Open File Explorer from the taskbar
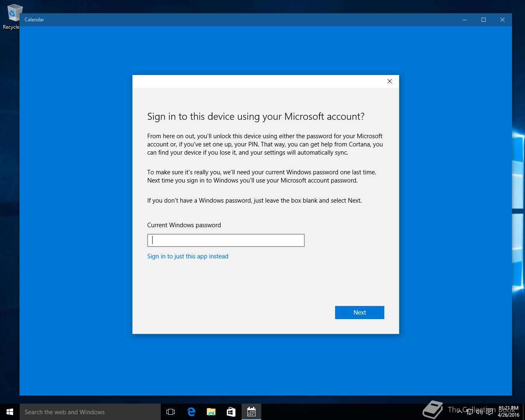This screenshot has height=420, width=525. [211, 412]
